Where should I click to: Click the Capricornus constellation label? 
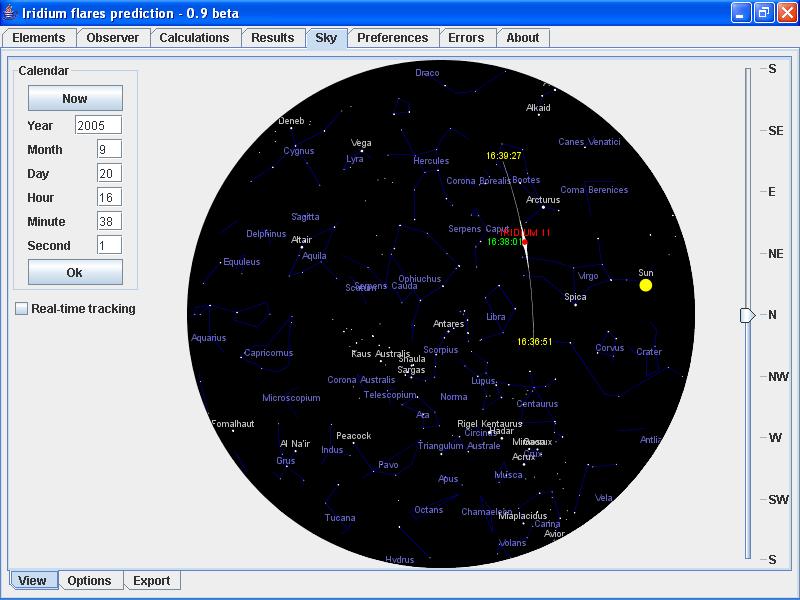point(268,353)
